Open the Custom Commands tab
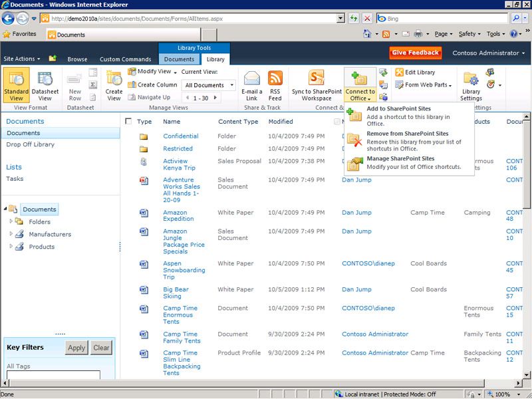Screen dimensions: 532x399 126,59
